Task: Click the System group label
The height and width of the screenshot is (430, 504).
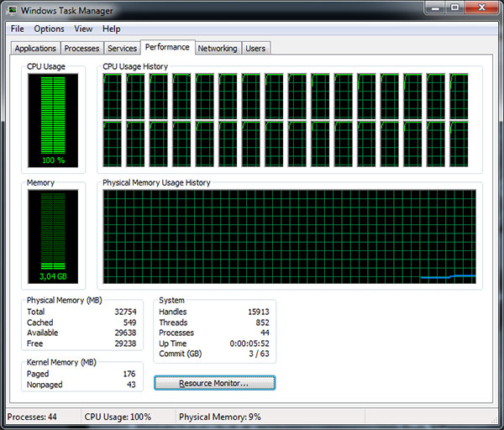Action: 171,300
